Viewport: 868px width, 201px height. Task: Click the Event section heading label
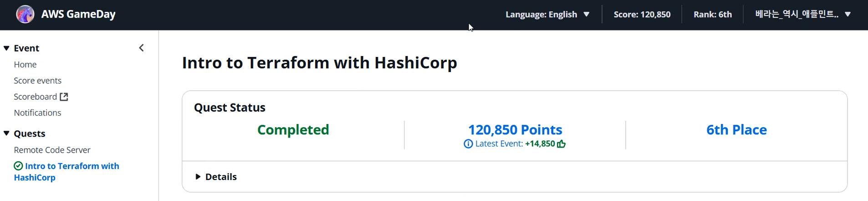click(x=26, y=48)
